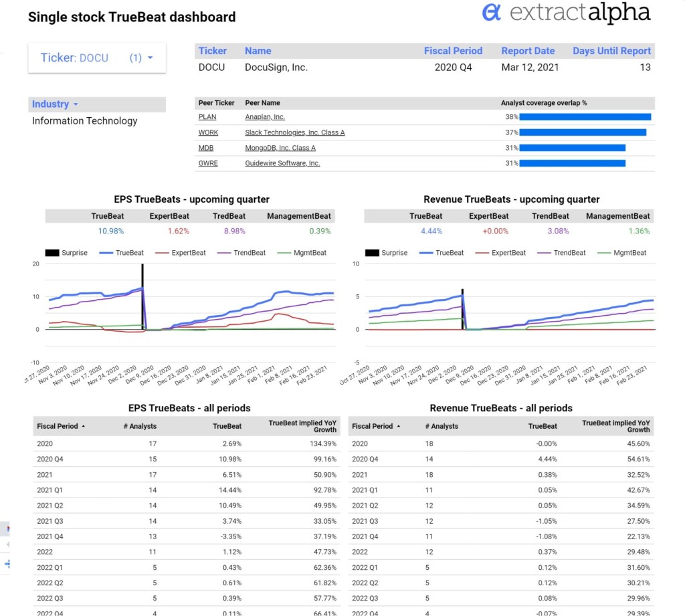685x616 pixels.
Task: Click the -1.08% TrueBeat cell in Revenue table
Action: click(x=547, y=536)
